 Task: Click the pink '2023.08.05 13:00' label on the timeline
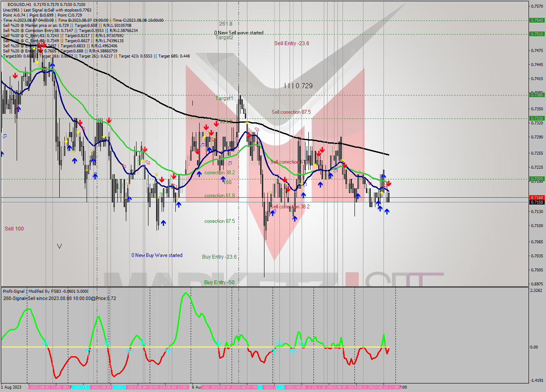173,386
